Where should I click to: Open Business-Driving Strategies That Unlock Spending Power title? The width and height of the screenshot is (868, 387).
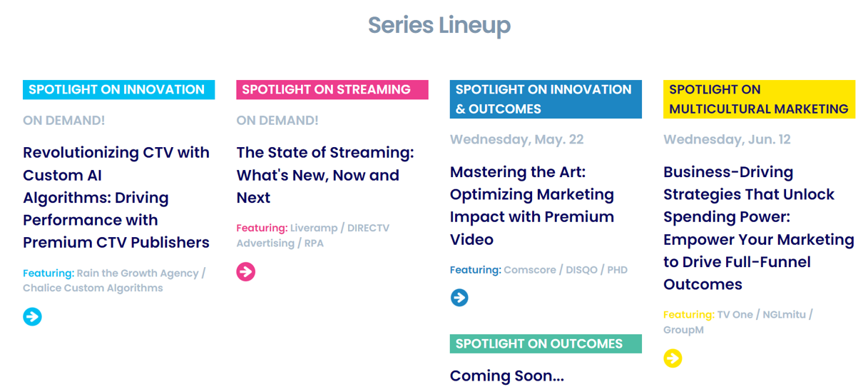pyautogui.click(x=759, y=228)
